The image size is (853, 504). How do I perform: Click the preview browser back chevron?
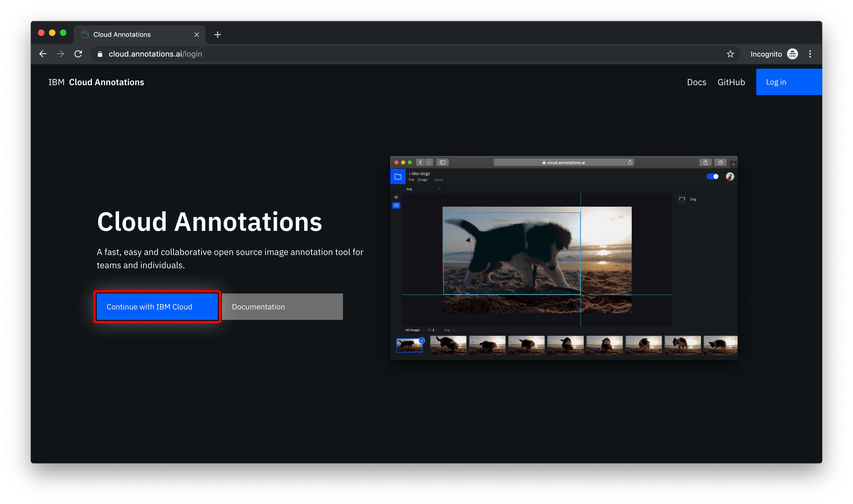pos(420,163)
